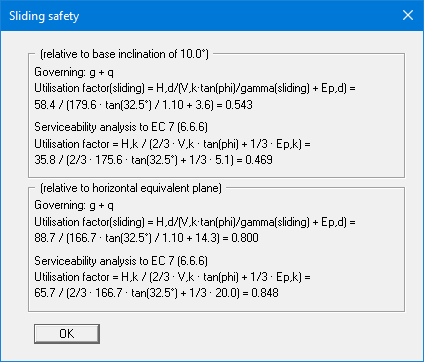The height and width of the screenshot is (362, 424).
Task: Select the horizontal equivalent plane group label
Action: click(x=131, y=188)
